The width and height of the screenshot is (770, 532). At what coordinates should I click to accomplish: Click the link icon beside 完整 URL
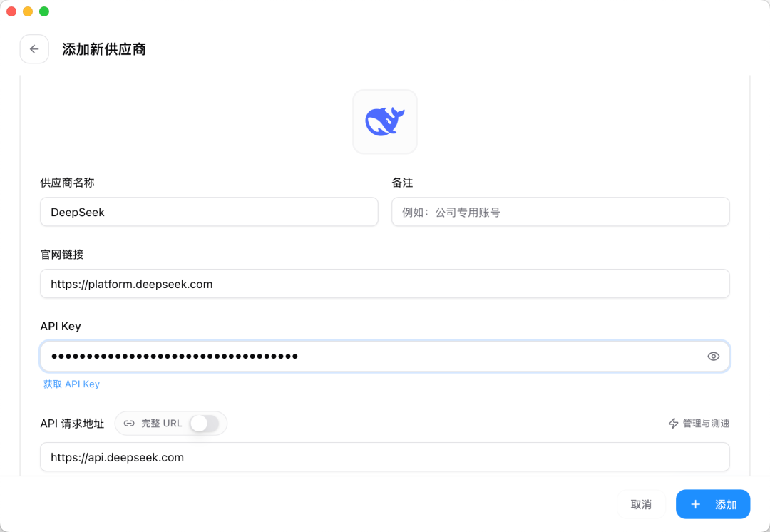point(129,424)
